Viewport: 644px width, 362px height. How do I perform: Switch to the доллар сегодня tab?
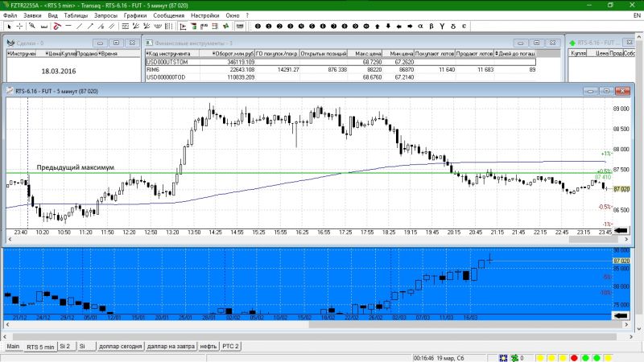click(120, 346)
